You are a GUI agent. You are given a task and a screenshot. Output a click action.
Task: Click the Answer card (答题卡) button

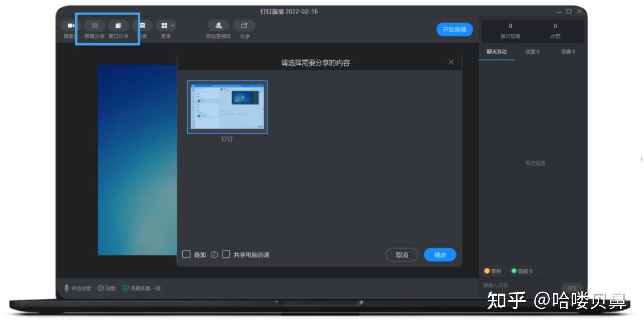[x=523, y=271]
